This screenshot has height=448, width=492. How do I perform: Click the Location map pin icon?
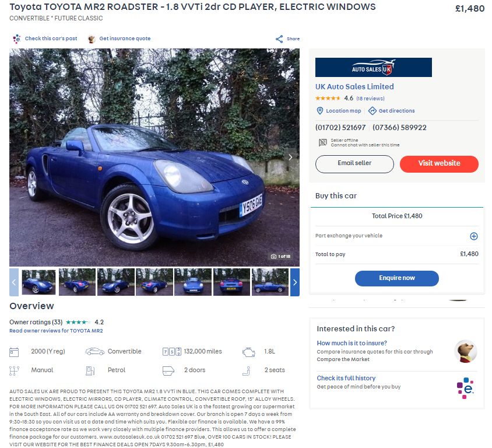319,111
